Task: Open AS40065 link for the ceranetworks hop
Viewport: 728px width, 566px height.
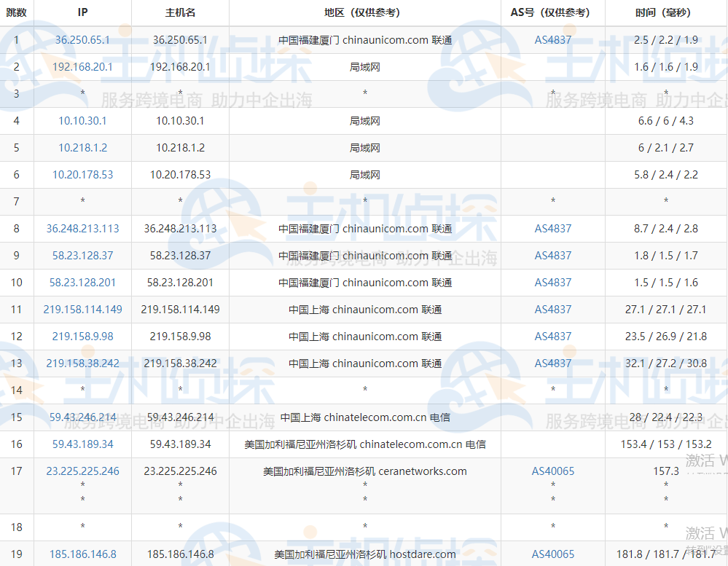Action: coord(553,471)
